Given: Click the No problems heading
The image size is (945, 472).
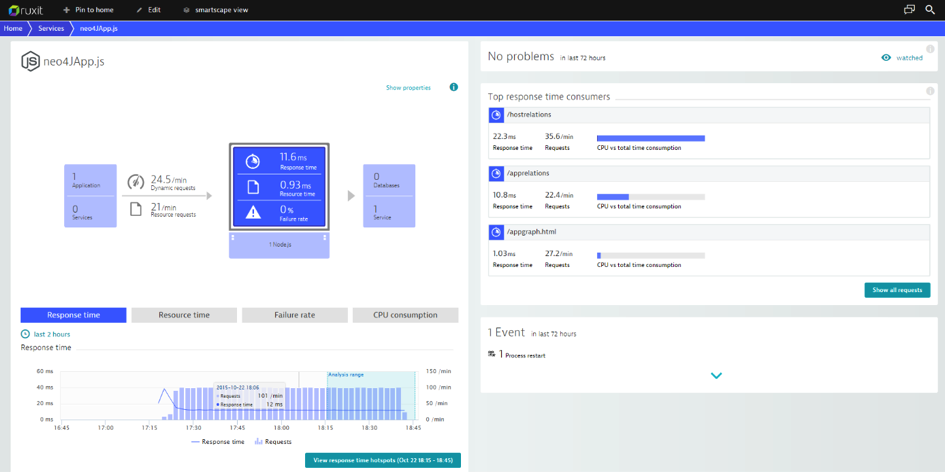Looking at the screenshot, I should click(x=521, y=57).
